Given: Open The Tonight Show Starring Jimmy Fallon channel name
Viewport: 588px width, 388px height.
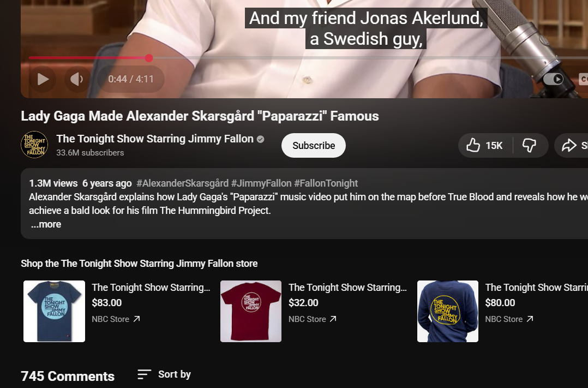Looking at the screenshot, I should pyautogui.click(x=154, y=139).
